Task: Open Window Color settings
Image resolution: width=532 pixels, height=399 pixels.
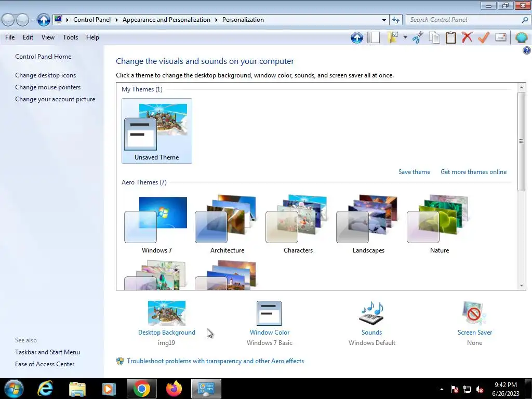Action: point(270,332)
